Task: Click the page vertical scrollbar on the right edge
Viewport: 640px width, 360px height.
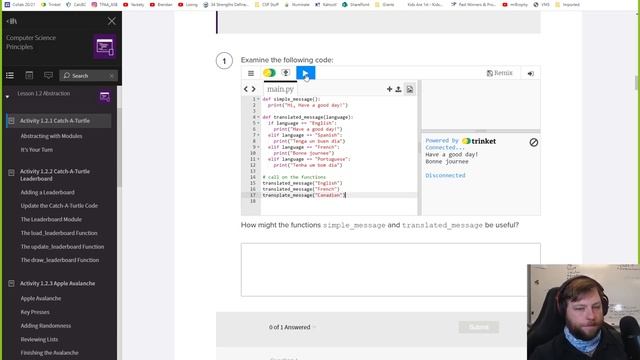Action: point(637,83)
